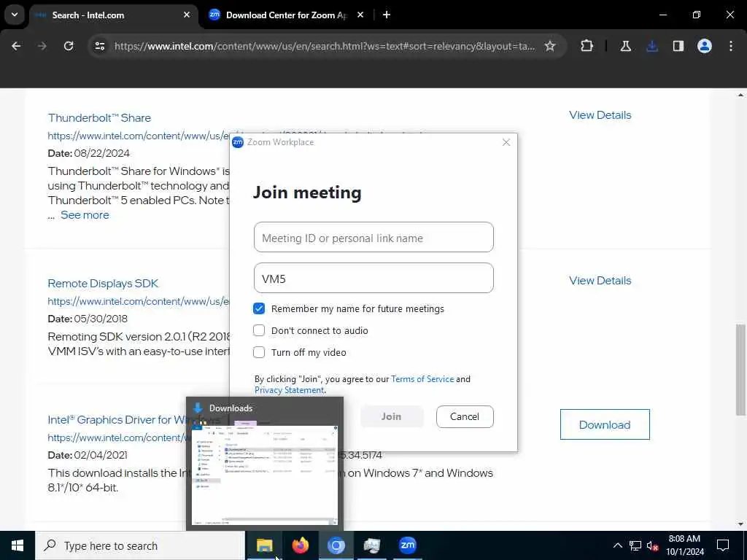The height and width of the screenshot is (560, 747).
Task: Open network status tray icon
Action: 635,545
